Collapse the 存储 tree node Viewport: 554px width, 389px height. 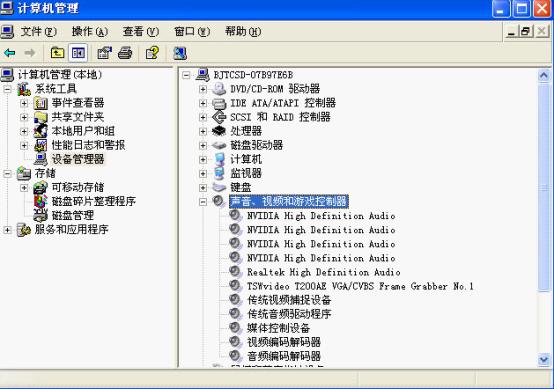tap(7, 173)
